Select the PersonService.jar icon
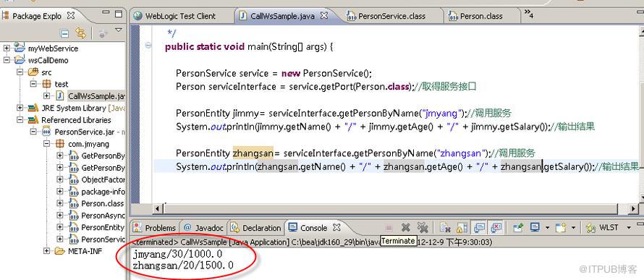The image size is (644, 280). (46, 132)
